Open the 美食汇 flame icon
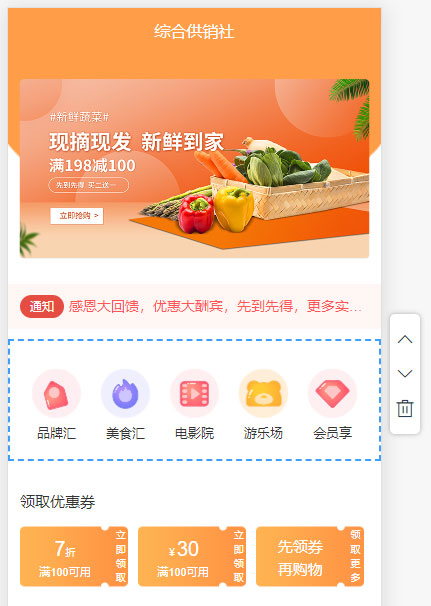The height and width of the screenshot is (606, 431). pos(125,393)
